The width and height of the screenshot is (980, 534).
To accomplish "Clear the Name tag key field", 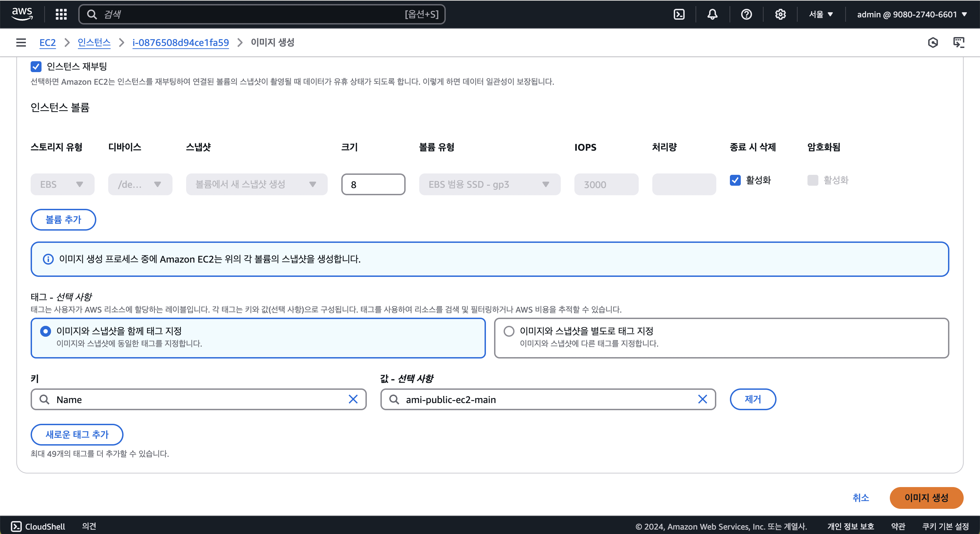I will click(x=353, y=399).
